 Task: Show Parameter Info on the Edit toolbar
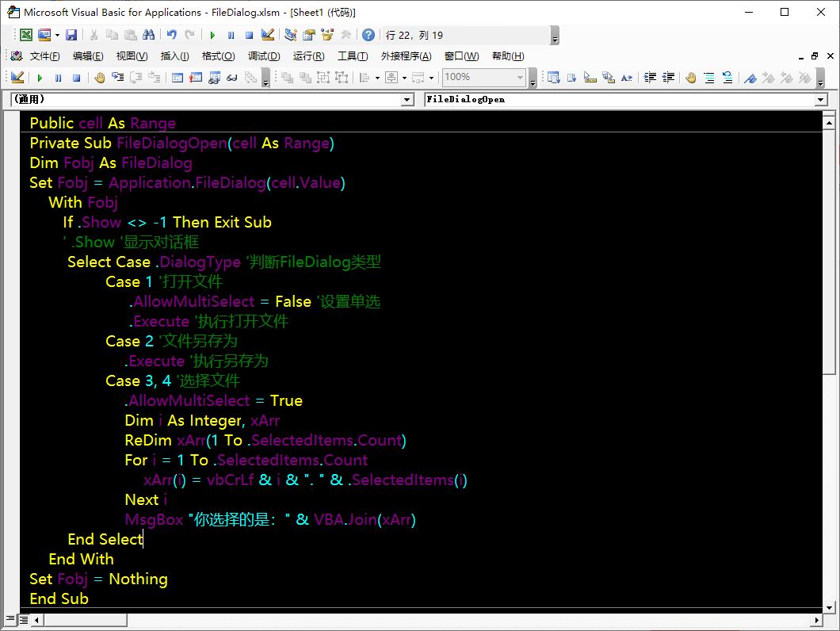coord(608,78)
